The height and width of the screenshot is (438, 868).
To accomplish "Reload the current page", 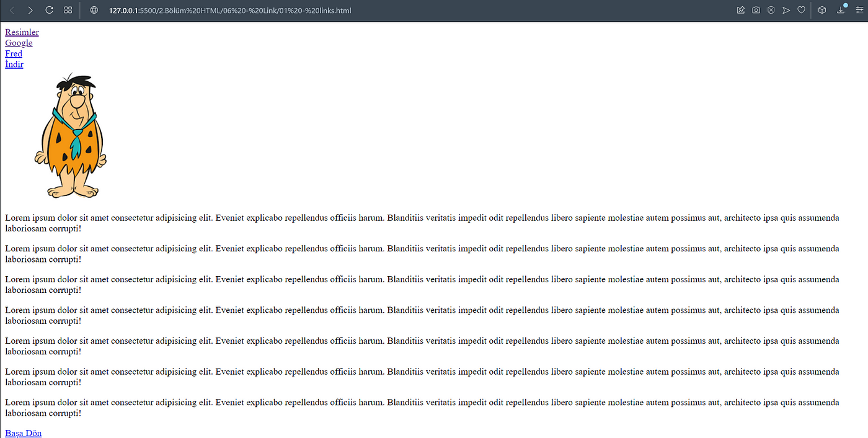I will click(49, 11).
